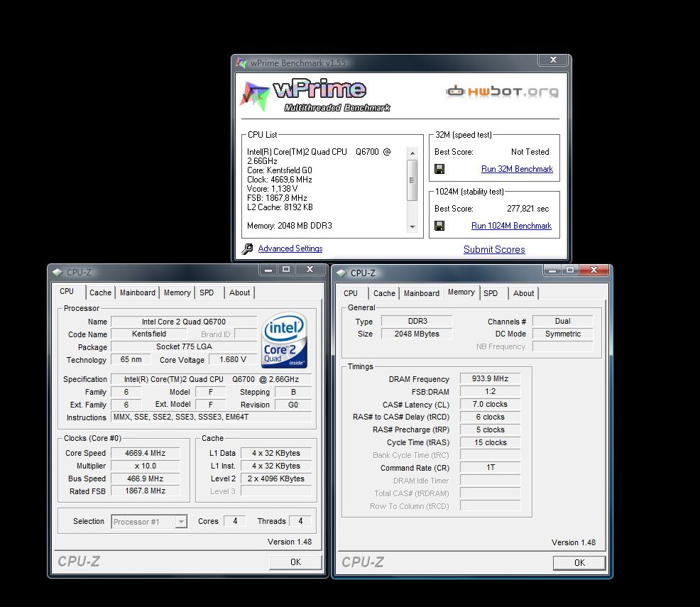
Task: Click the Technology value 65 nm
Action: [131, 359]
